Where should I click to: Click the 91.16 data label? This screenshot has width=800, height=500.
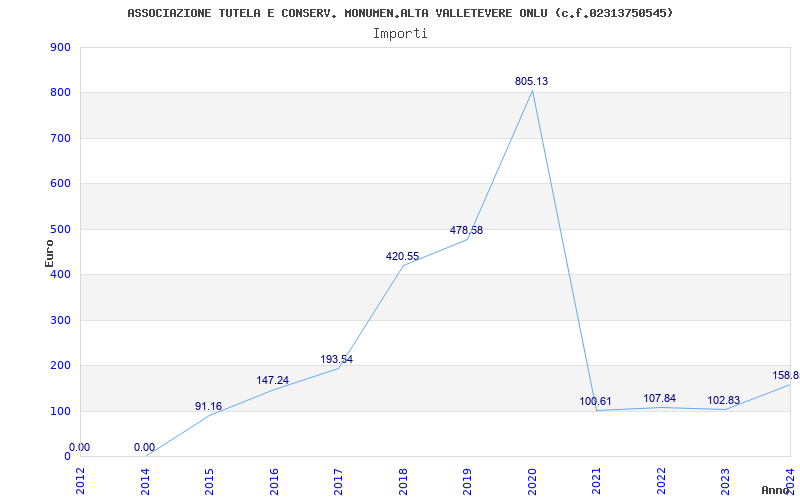(x=208, y=406)
